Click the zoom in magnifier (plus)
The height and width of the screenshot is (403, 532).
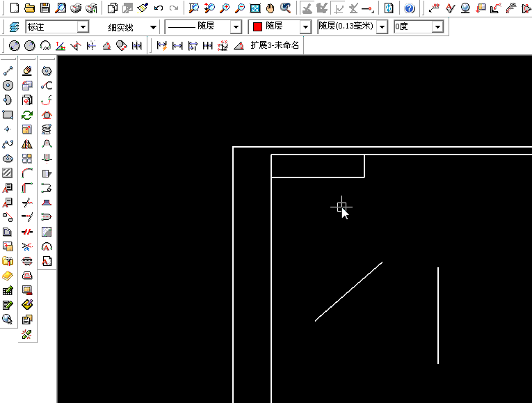pyautogui.click(x=224, y=8)
